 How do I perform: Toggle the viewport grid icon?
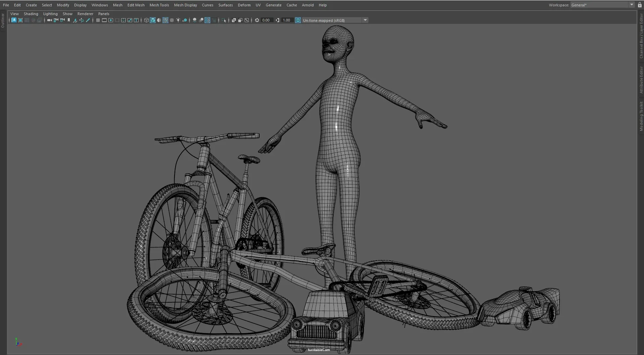point(98,20)
